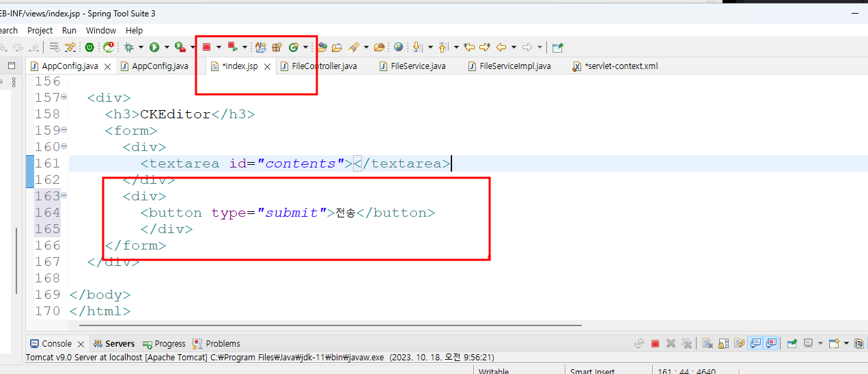The height and width of the screenshot is (374, 868).
Task: Click the Open Type icon
Action: pyautogui.click(x=322, y=47)
